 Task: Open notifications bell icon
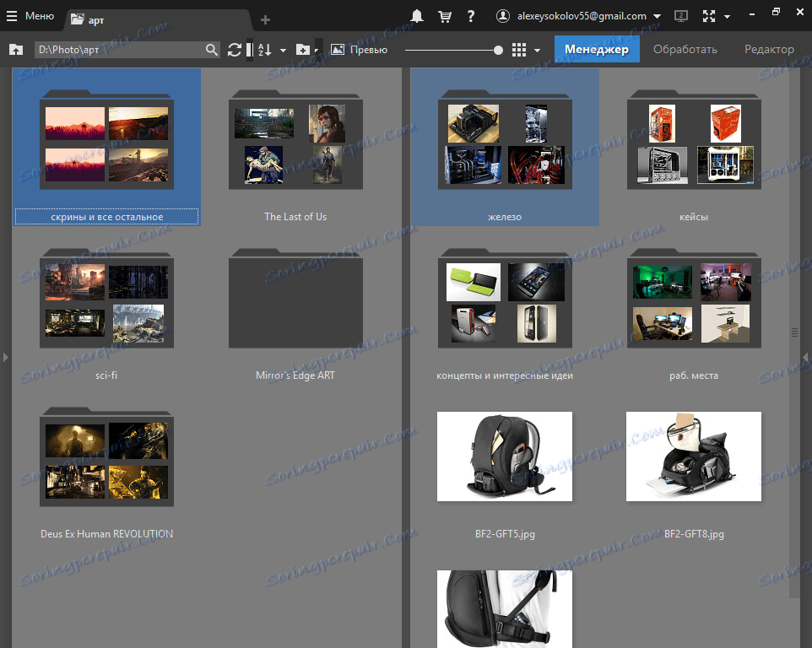[x=416, y=16]
